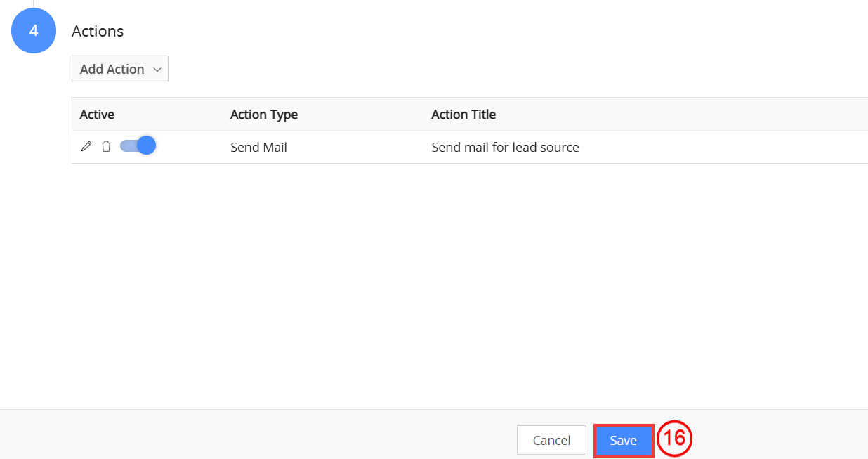Viewport: 868px width, 459px height.
Task: Click the Cancel button
Action: pos(551,440)
